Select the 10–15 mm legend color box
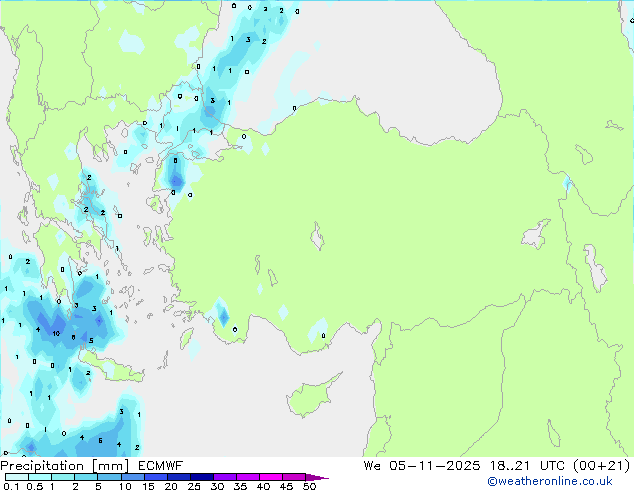Image resolution: width=634 pixels, height=490 pixels. 133,477
